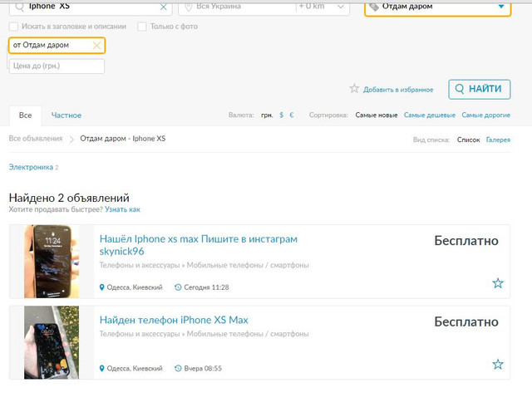532x412 pixels.
Task: Focus the Цена до (грн.) field
Action: pos(57,66)
